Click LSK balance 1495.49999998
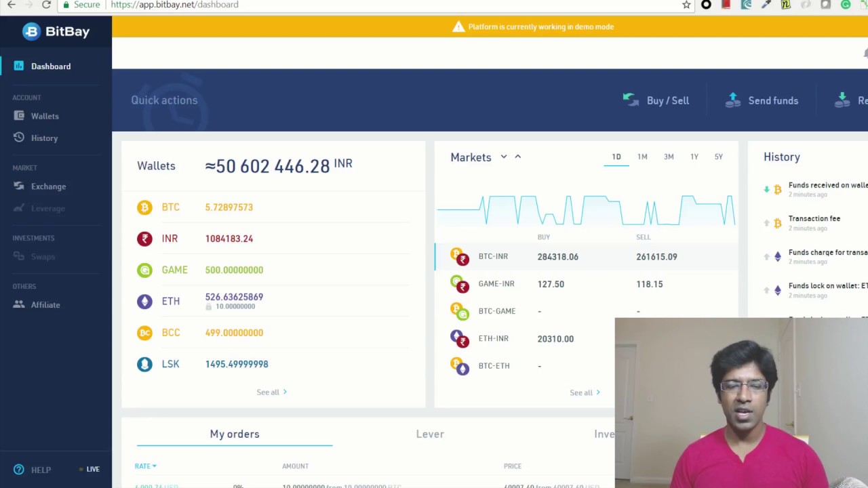This screenshot has width=868, height=488. coord(237,364)
